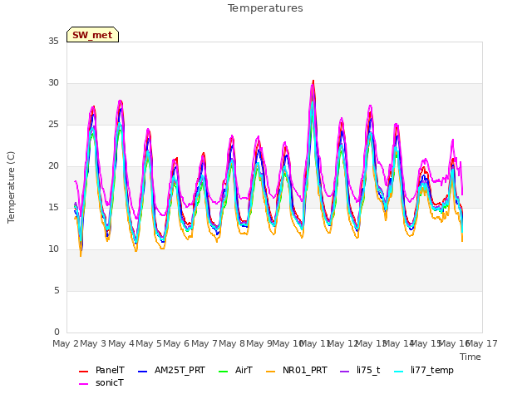This screenshot has width=532, height=399.
Task: Click the May 3 x-axis label
Action: point(93,343)
